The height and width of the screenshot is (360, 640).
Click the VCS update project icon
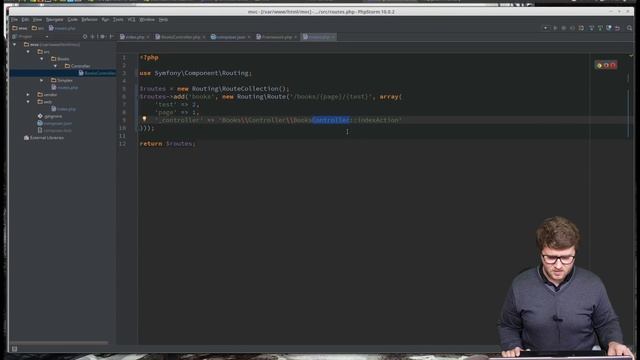[x=591, y=28]
